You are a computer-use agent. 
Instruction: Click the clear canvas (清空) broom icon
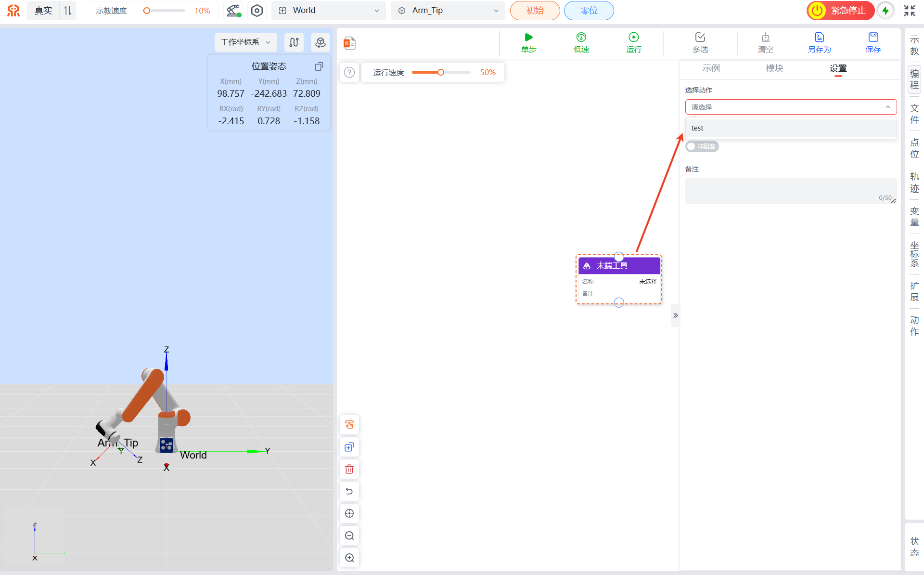tap(765, 38)
